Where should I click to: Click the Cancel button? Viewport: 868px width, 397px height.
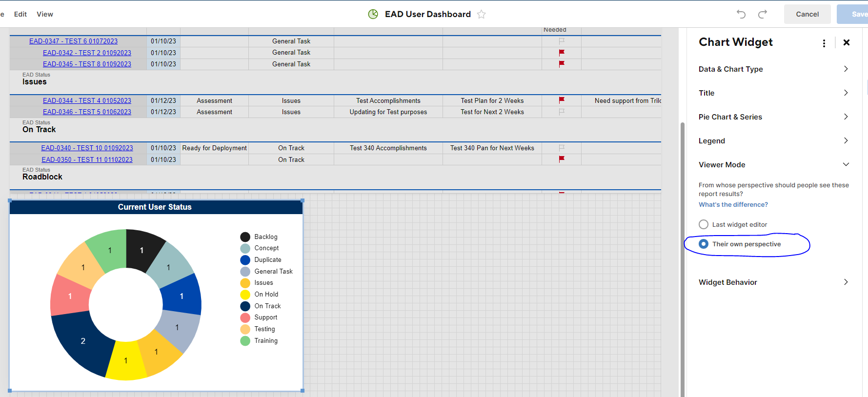807,14
